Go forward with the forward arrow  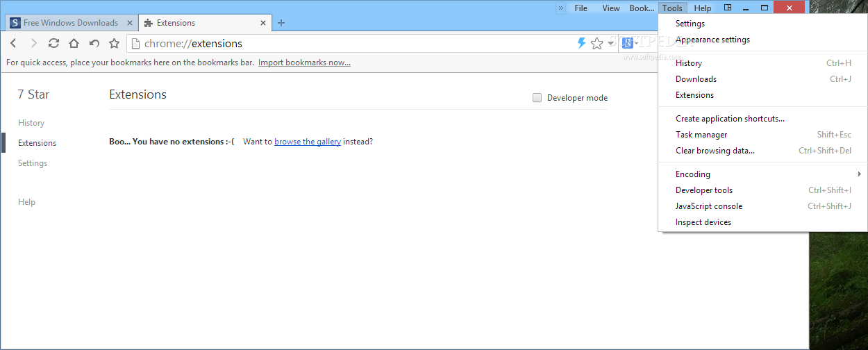tap(33, 43)
